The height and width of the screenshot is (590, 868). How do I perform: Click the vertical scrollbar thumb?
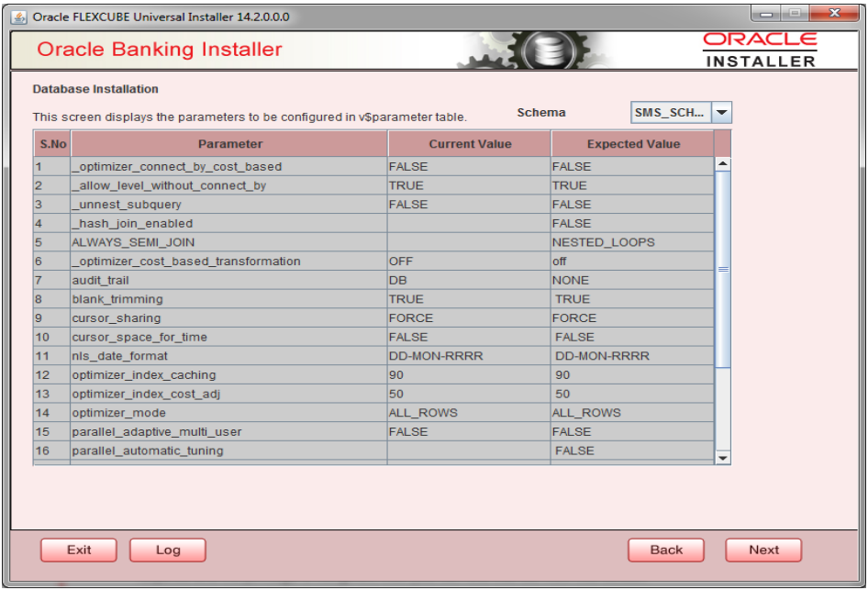722,269
